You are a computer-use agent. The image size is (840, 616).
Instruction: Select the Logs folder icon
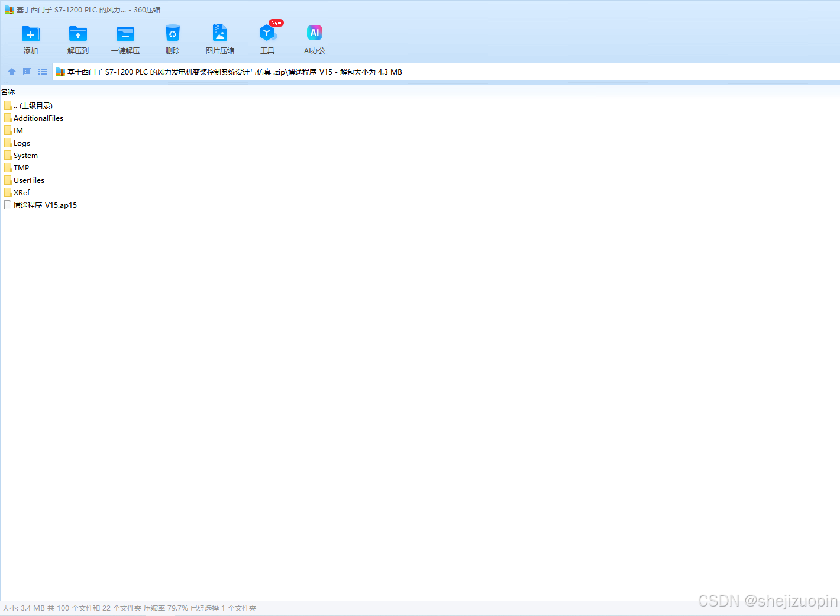coord(8,143)
